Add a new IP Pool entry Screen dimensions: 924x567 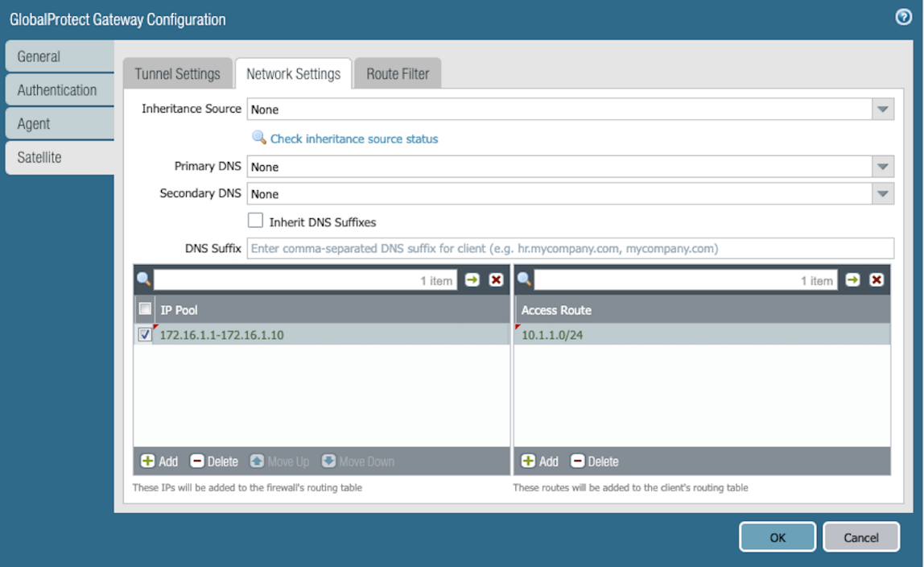159,461
